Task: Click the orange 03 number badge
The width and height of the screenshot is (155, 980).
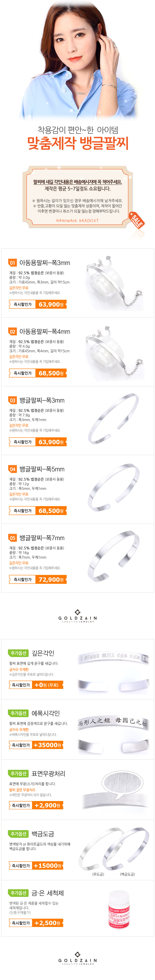Action: pos(12,401)
